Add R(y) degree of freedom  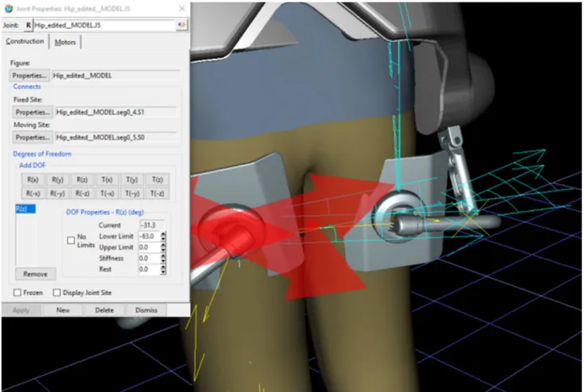(57, 179)
